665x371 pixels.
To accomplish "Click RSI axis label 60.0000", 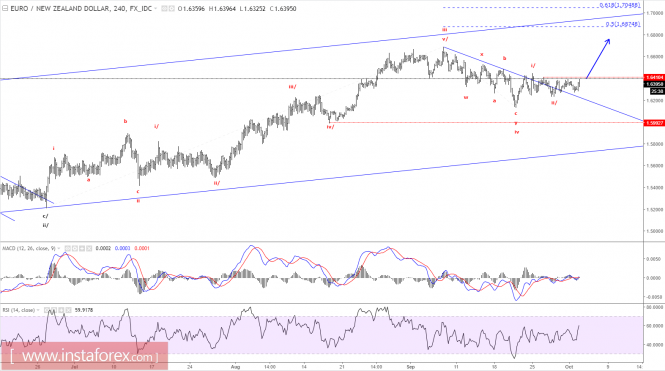I will (x=654, y=326).
